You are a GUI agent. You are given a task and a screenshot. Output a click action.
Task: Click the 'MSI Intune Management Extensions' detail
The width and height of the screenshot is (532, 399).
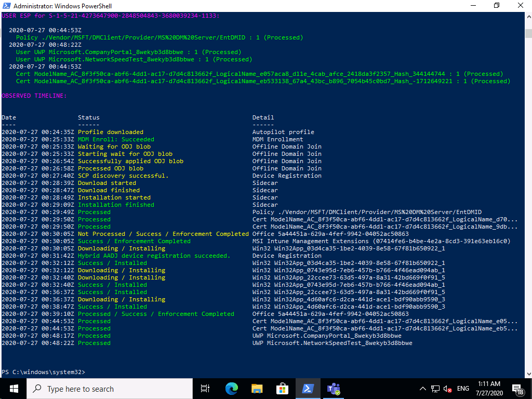pyautogui.click(x=381, y=241)
